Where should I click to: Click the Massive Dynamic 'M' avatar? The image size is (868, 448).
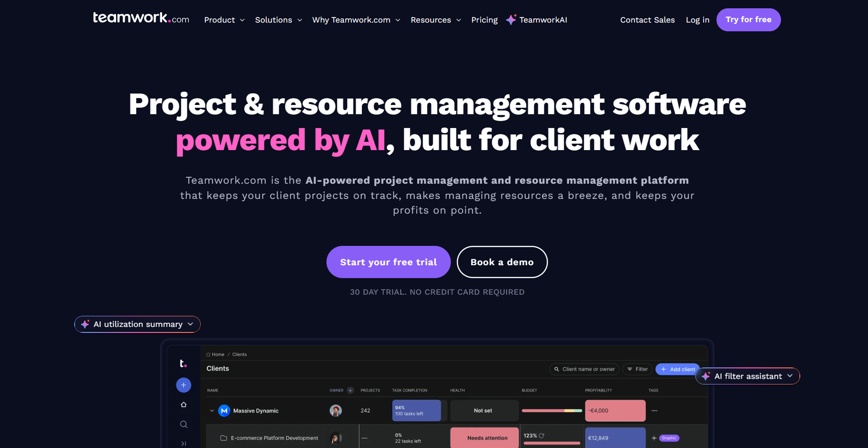pos(224,411)
